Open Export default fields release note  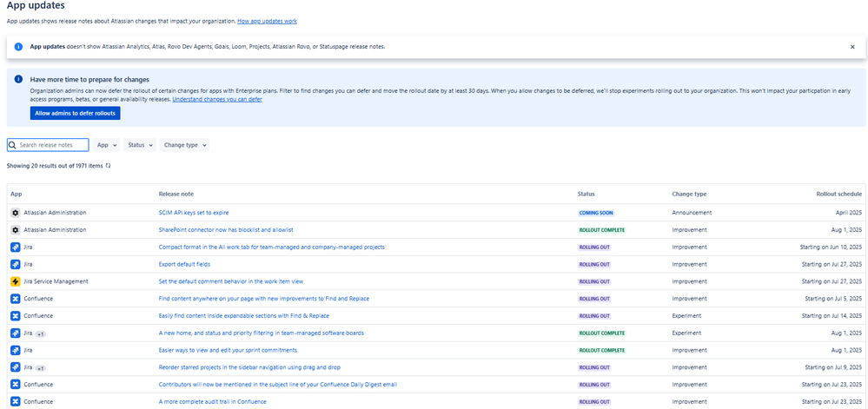click(184, 264)
